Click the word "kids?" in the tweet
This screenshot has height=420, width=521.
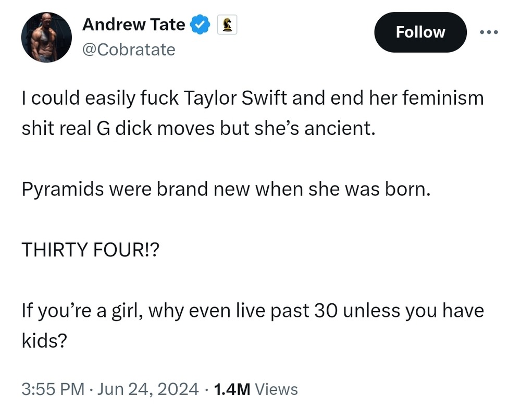(x=44, y=341)
